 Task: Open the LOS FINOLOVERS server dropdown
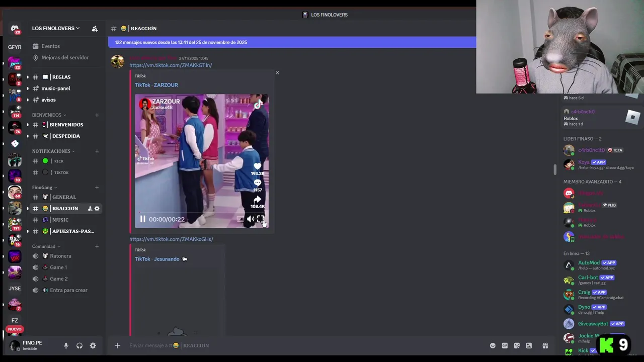click(56, 29)
